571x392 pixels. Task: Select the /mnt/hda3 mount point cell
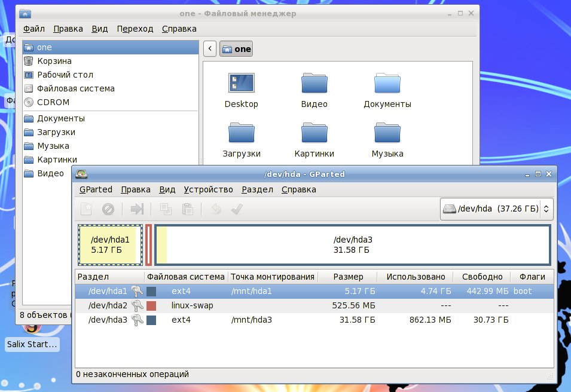pyautogui.click(x=252, y=320)
